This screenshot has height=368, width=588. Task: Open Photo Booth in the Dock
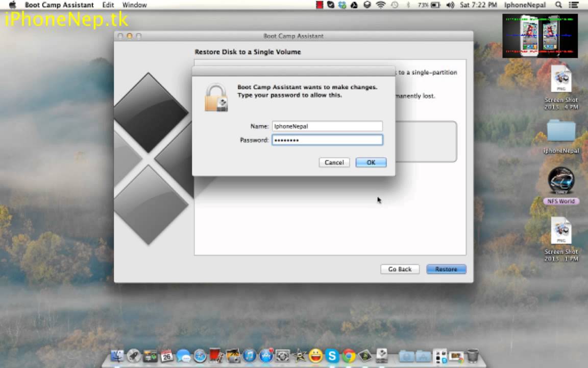pyautogui.click(x=216, y=356)
